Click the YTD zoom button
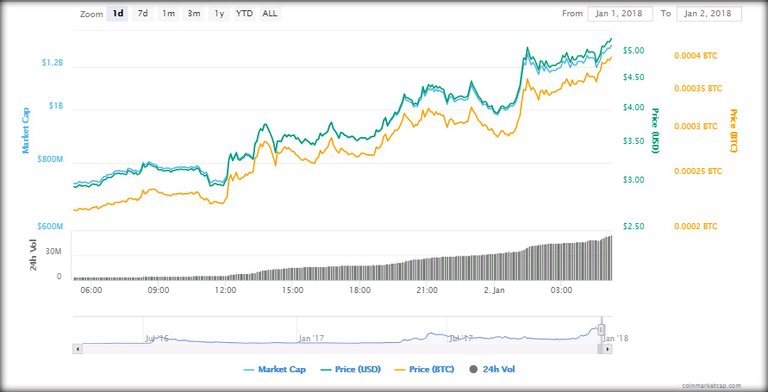This screenshot has width=768, height=392. 244,14
